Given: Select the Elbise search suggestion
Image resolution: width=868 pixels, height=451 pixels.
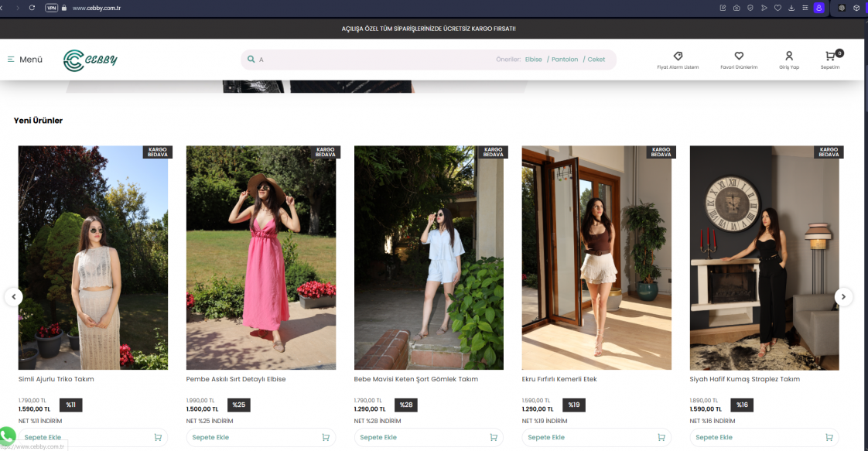Looking at the screenshot, I should point(533,60).
